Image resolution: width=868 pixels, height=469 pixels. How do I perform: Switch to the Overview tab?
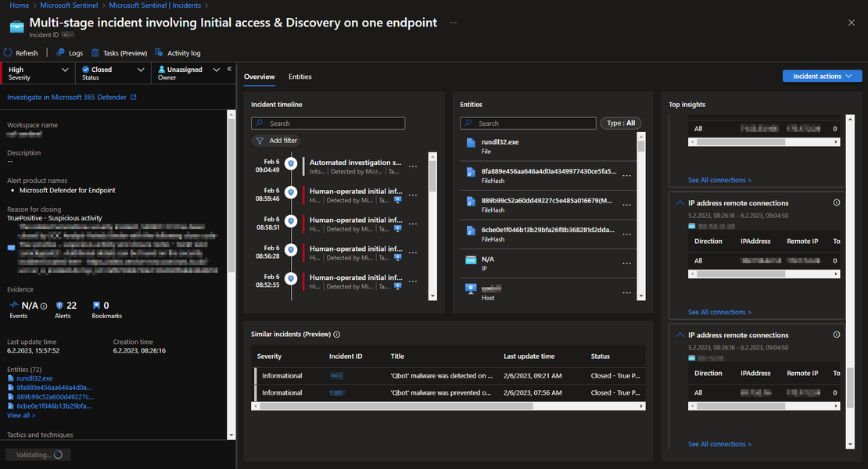pos(259,77)
